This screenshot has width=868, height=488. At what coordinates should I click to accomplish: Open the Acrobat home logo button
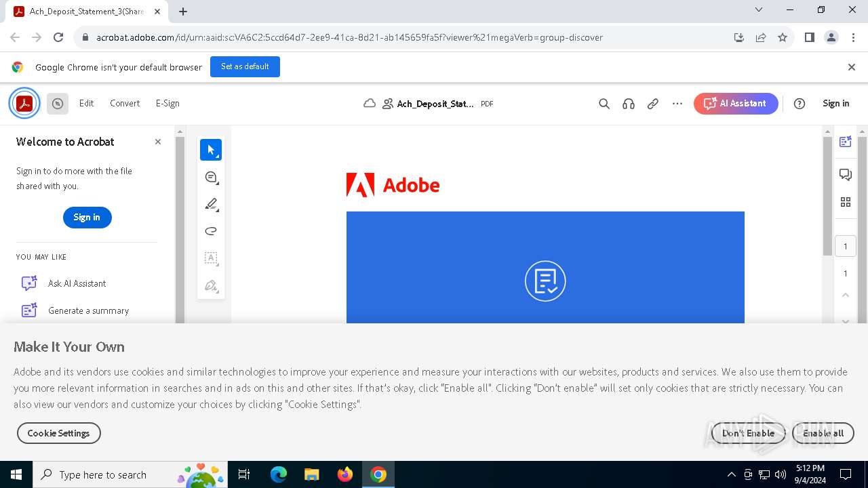click(24, 104)
